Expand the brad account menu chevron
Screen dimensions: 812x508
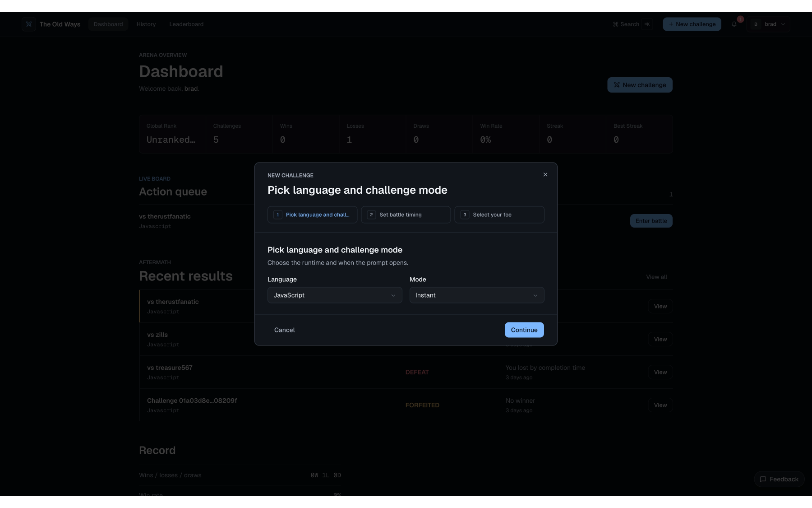783,24
